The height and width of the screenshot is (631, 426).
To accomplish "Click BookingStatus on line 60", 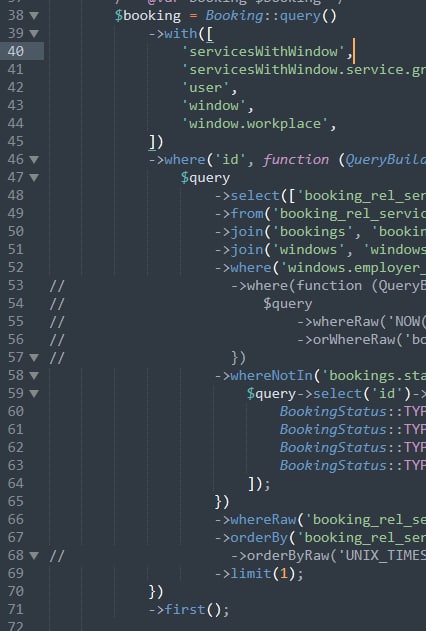I will 333,412.
